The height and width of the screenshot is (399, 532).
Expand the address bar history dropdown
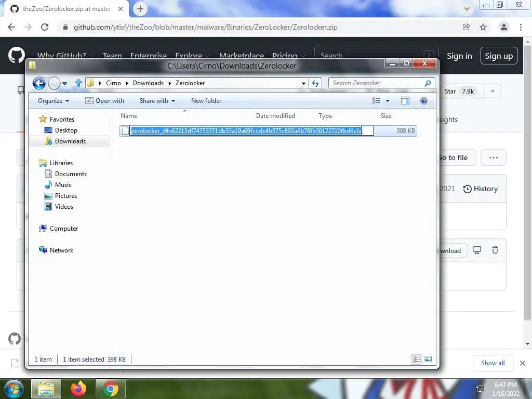[303, 83]
